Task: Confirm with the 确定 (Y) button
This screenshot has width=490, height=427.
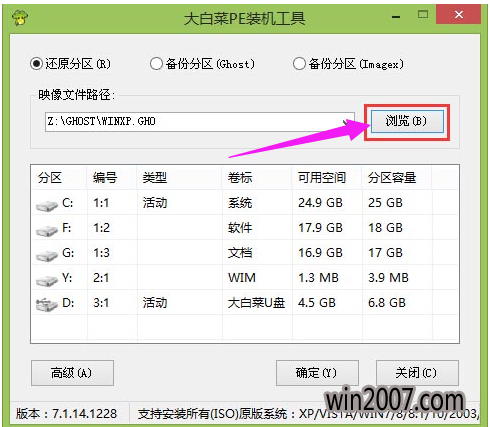Action: click(317, 373)
